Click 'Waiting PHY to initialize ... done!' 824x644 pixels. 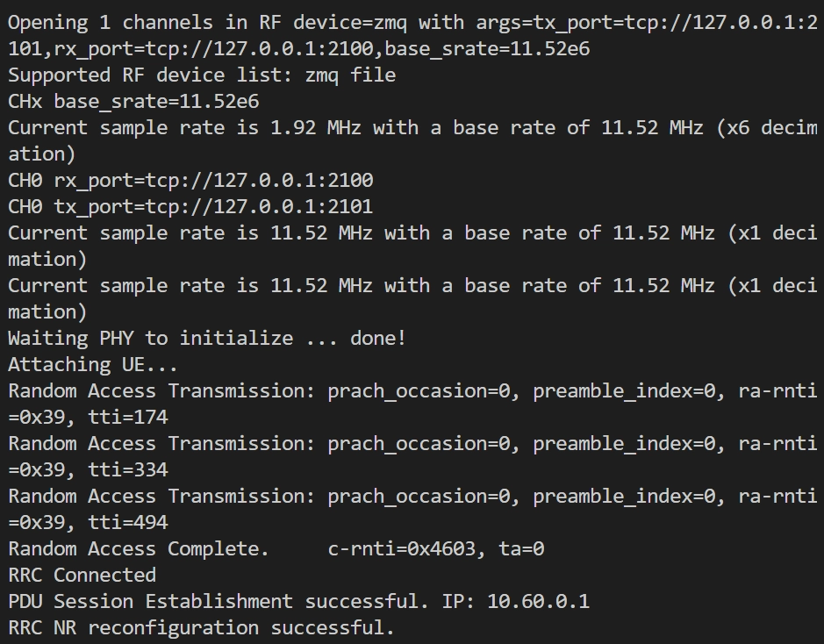[207, 338]
